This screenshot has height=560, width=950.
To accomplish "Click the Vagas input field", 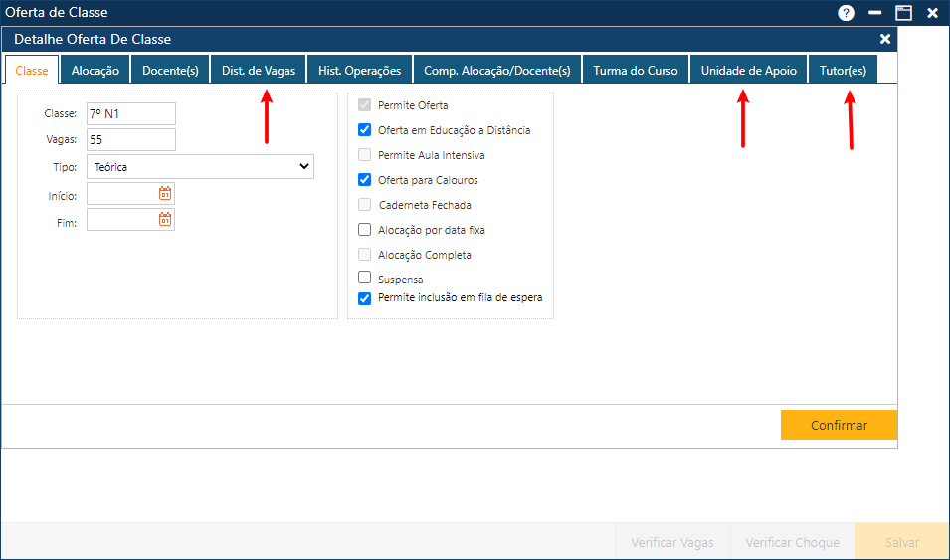I will (x=131, y=140).
